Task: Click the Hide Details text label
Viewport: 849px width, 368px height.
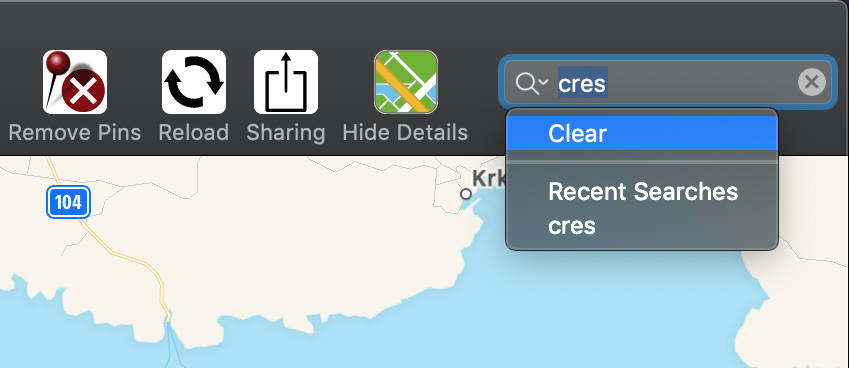Action: (x=406, y=133)
